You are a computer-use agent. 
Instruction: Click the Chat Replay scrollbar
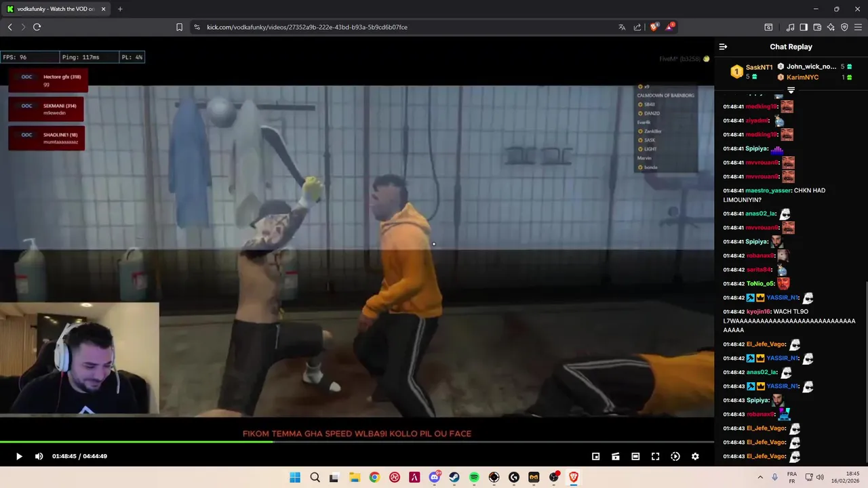point(866,373)
